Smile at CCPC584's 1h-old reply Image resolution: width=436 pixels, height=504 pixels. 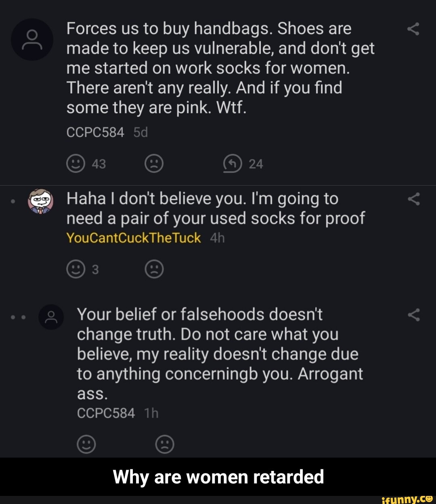point(86,444)
